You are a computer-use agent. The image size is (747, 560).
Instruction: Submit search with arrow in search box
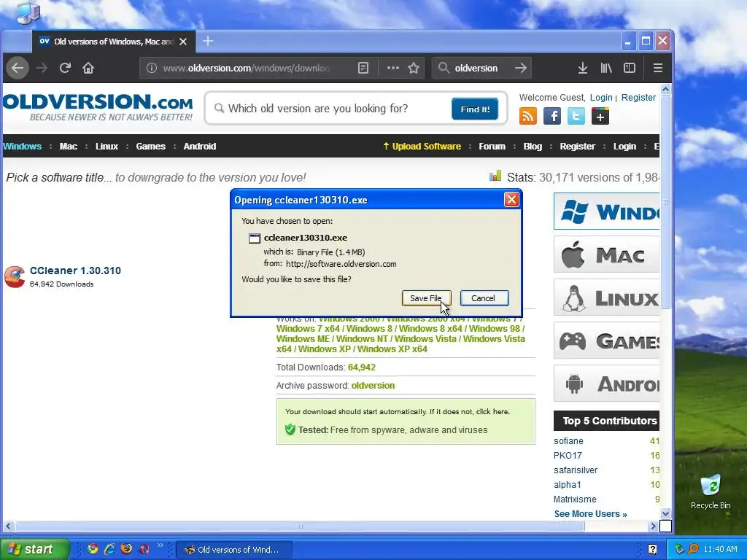521,68
